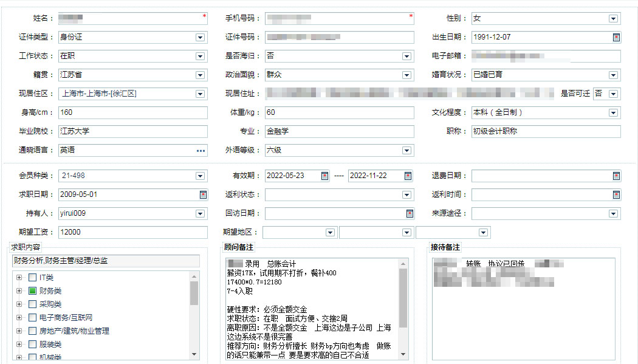Click inside the 接待备注 text area

pyautogui.click(x=524, y=309)
